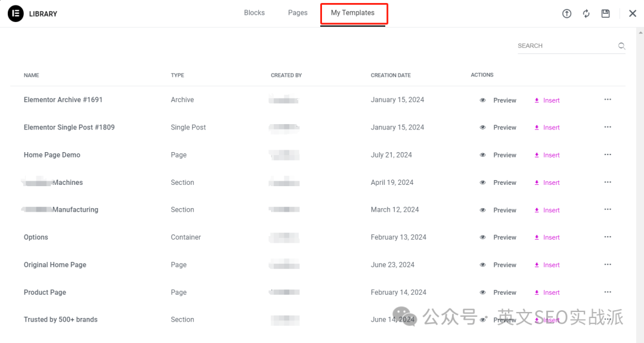Screen dimensions: 644x343
Task: Open more options for Original Home Page
Action: [608, 264]
